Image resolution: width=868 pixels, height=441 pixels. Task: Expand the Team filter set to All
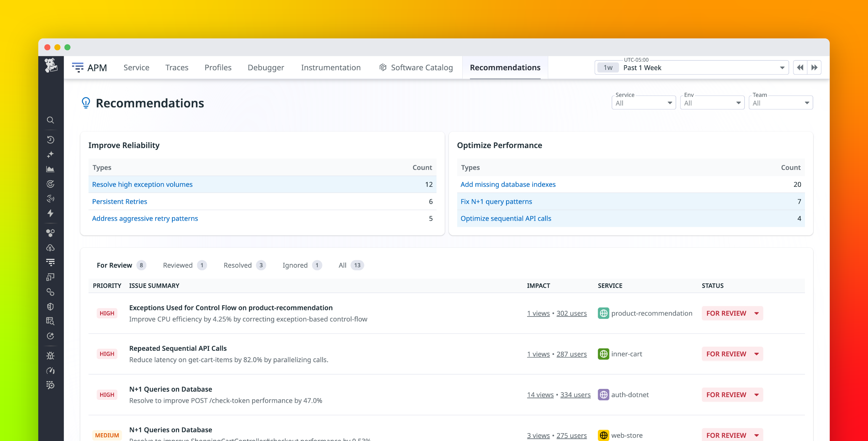[781, 103]
